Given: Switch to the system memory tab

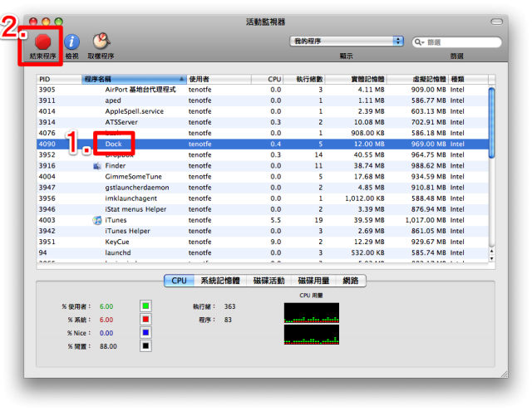Looking at the screenshot, I should coord(220,281).
